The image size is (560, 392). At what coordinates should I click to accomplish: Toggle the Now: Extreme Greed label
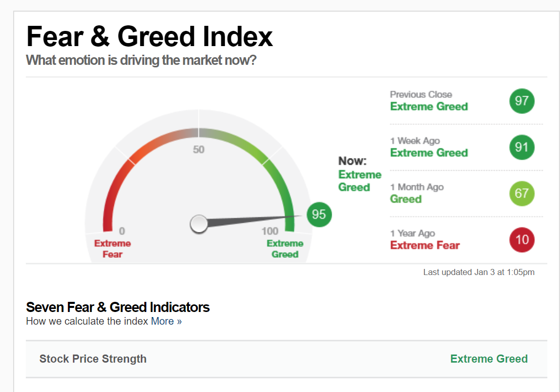pyautogui.click(x=359, y=174)
